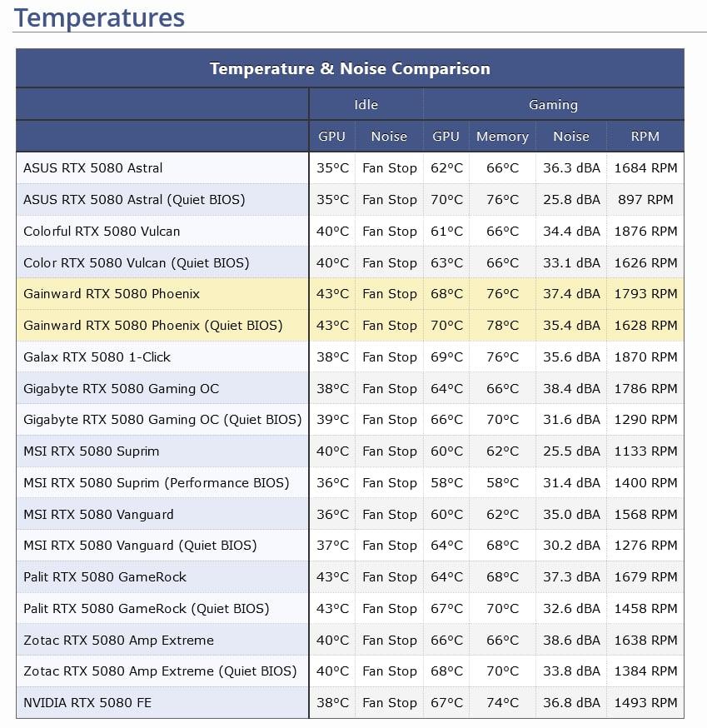707x728 pixels.
Task: Select "Palit RTX 5080 GameRock (Quiet BIOS)" row label
Action: pos(147,609)
